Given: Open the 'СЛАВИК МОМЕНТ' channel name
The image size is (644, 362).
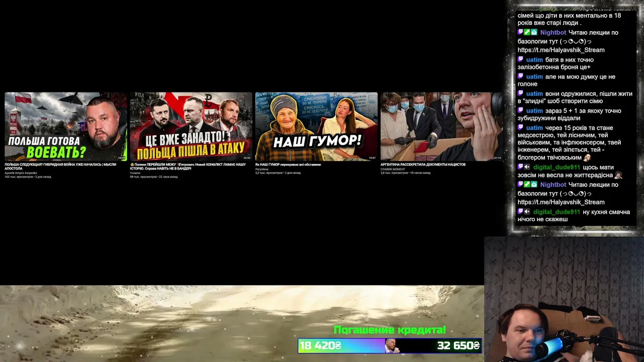Looking at the screenshot, I should (x=393, y=169).
